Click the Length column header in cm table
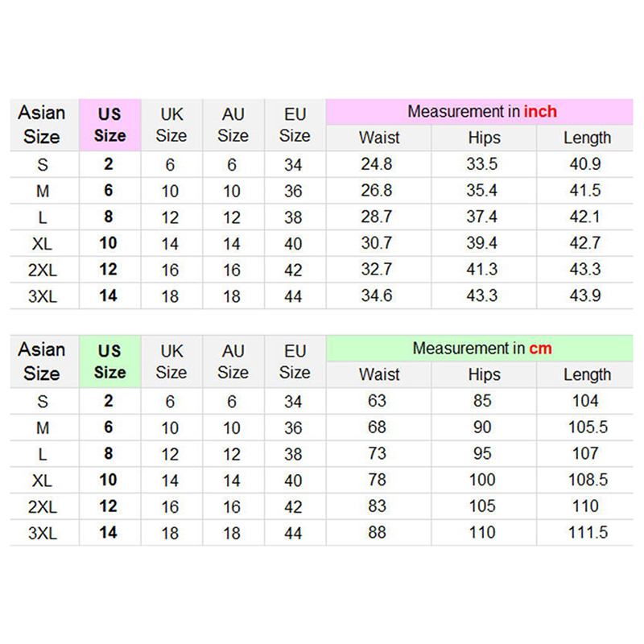644x644 pixels. [587, 374]
